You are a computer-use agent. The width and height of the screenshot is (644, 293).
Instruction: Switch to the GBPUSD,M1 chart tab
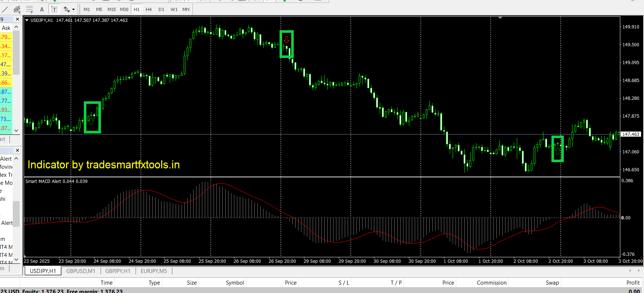coord(81,271)
